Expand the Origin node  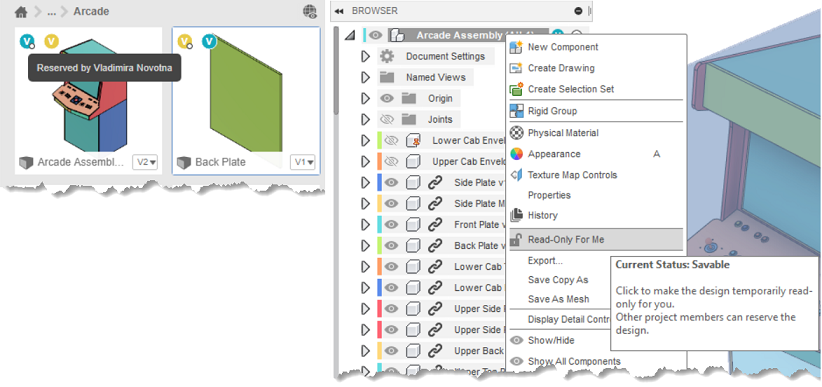coord(366,98)
